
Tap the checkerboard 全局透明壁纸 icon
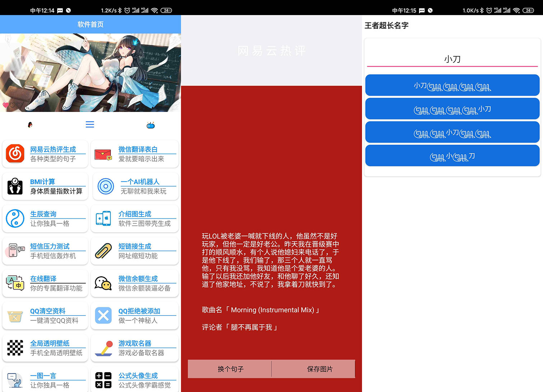(15, 348)
